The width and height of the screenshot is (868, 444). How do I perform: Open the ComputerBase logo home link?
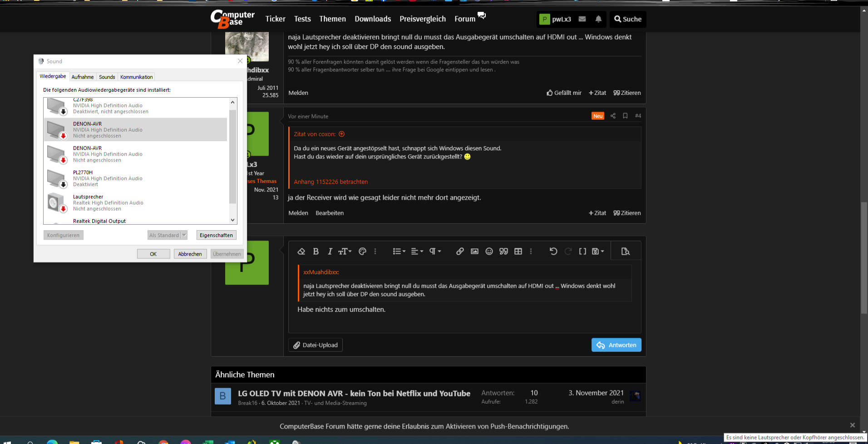[x=232, y=19]
